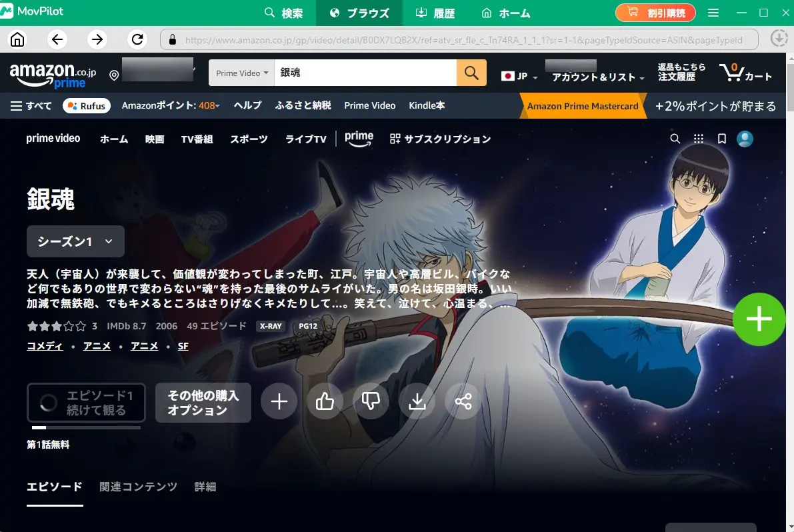Open the nine-dot grid apps icon

[698, 139]
